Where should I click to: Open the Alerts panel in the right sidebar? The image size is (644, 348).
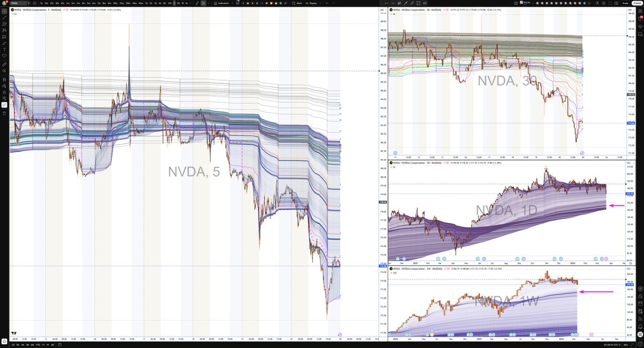640,18
